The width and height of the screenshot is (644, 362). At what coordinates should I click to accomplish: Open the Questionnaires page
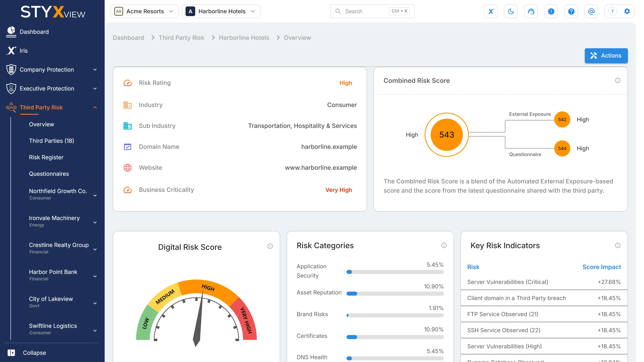(49, 174)
